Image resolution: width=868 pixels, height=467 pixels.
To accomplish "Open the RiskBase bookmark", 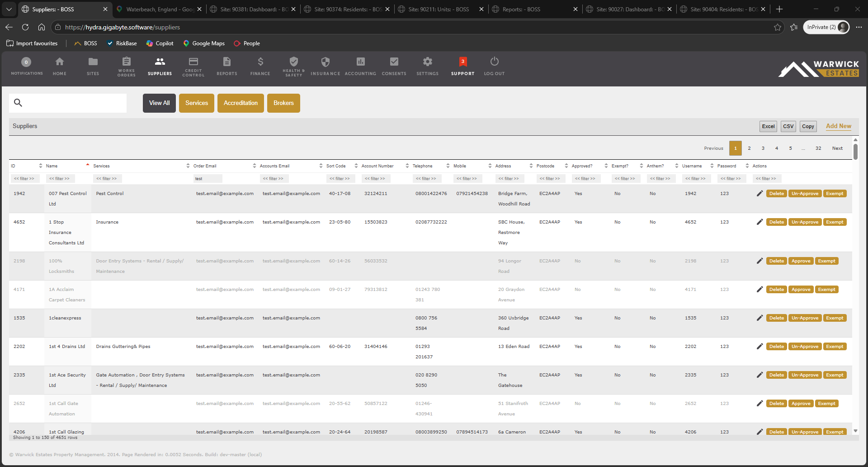I will point(122,43).
